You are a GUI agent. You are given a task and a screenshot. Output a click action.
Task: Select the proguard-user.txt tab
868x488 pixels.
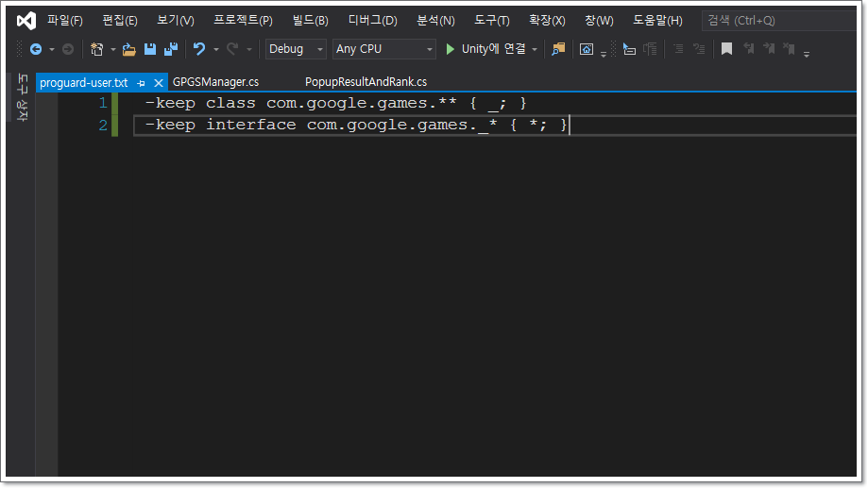[x=84, y=83]
